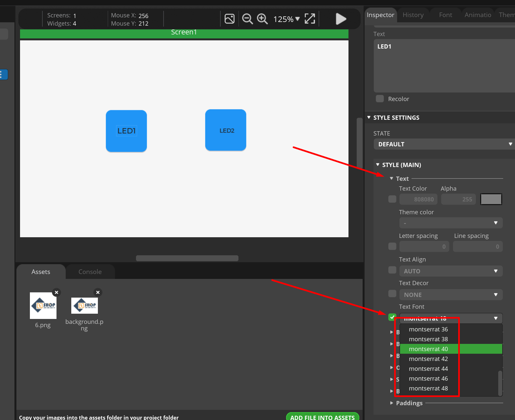
Task: Click the Alpha value field 255
Action: point(458,199)
